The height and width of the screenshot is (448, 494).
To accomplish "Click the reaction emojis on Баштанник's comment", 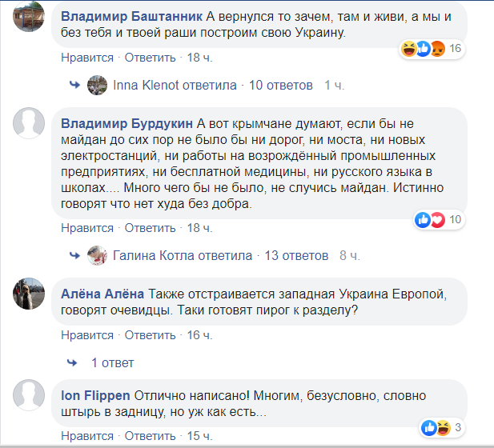I will (423, 49).
